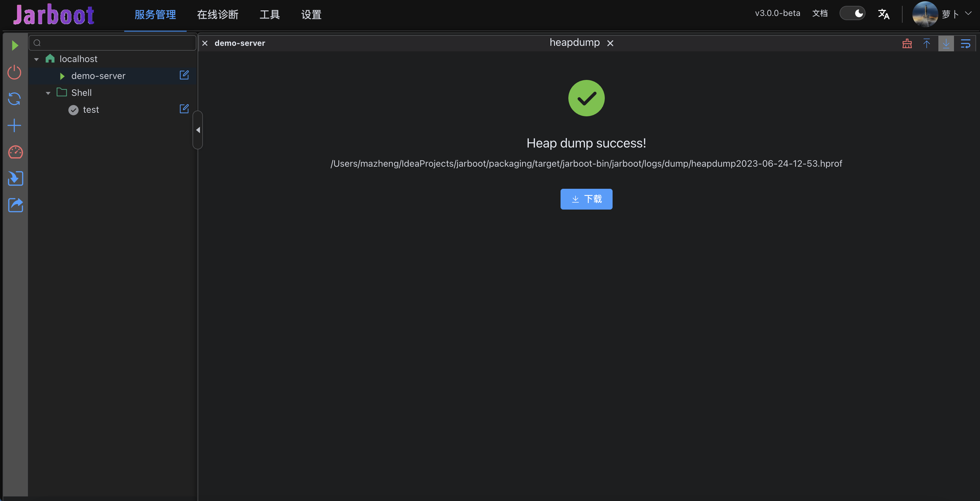980x501 pixels.
Task: Toggle auto scroll-to-bottom button
Action: point(946,43)
